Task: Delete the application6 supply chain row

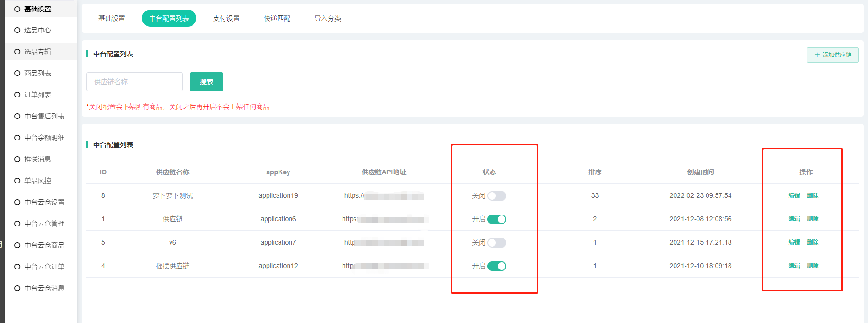Action: [x=813, y=219]
